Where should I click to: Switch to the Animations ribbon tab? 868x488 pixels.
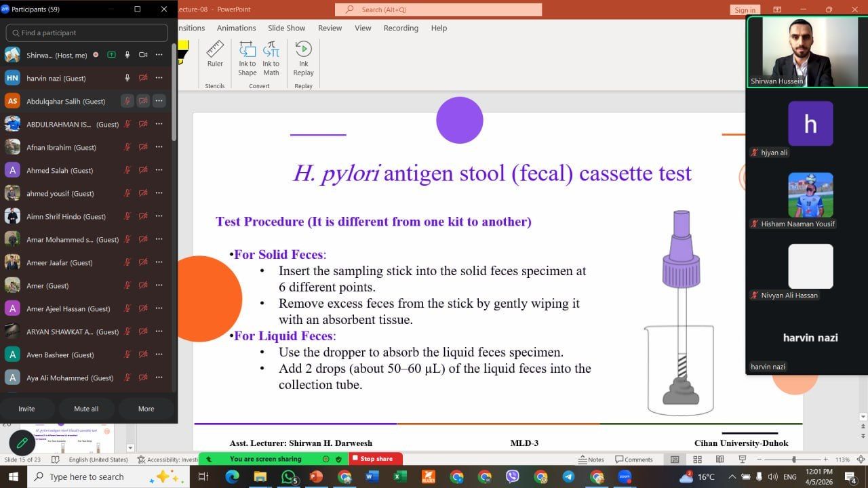coord(236,28)
